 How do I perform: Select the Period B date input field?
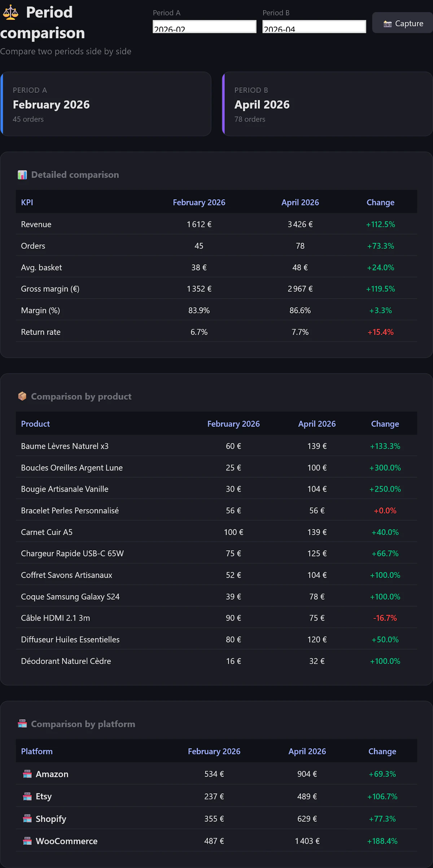coord(314,26)
